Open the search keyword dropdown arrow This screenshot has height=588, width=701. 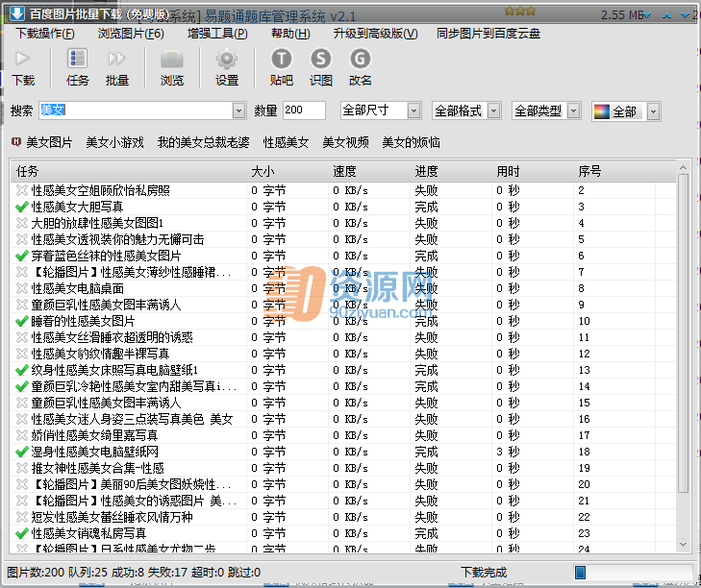(238, 110)
